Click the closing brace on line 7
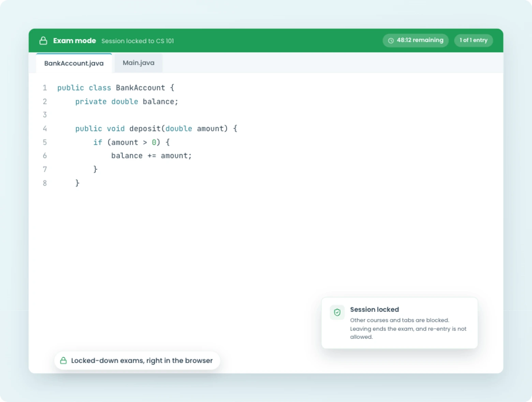 [95, 169]
